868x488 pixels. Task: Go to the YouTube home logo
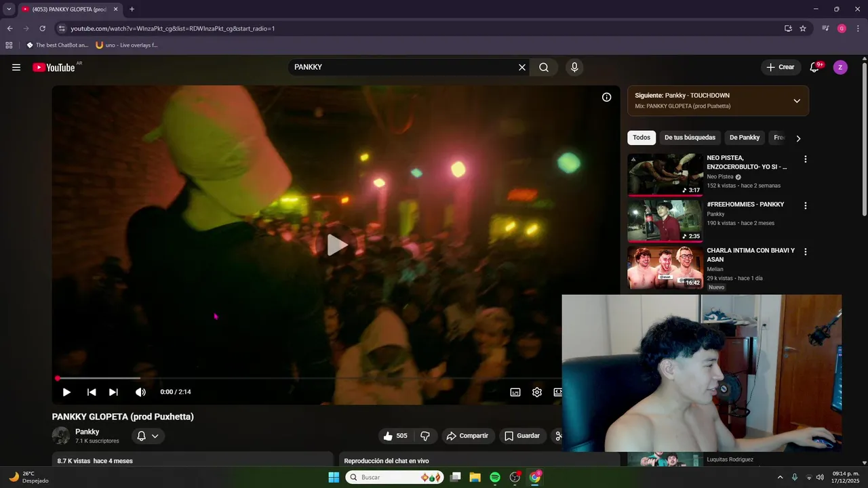54,67
